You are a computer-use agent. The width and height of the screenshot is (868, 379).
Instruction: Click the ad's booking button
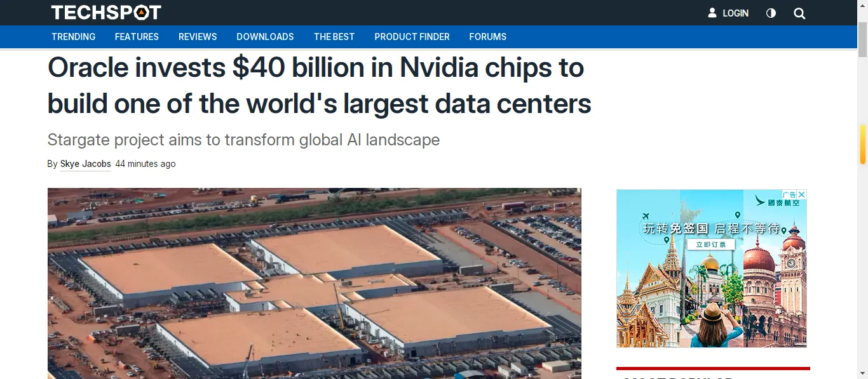click(710, 244)
